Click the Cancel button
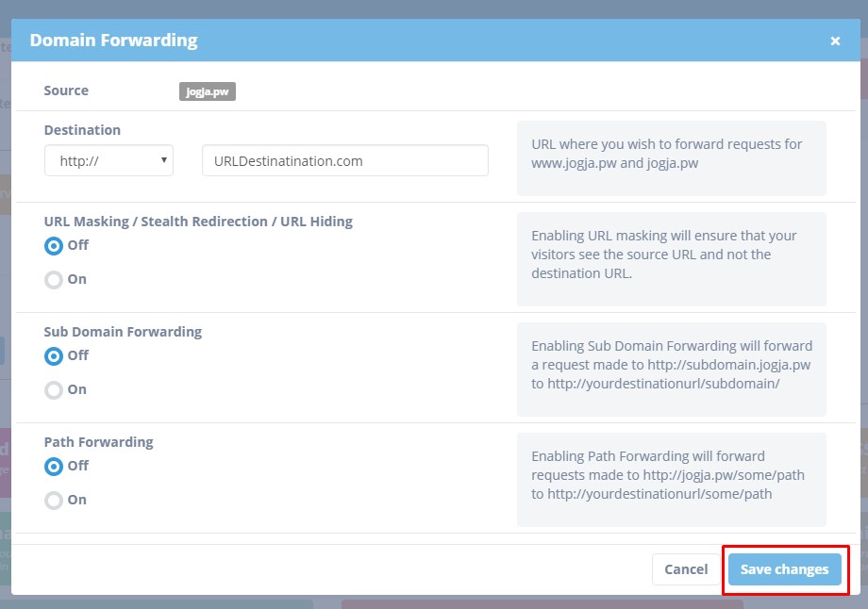The height and width of the screenshot is (609, 868). click(686, 569)
